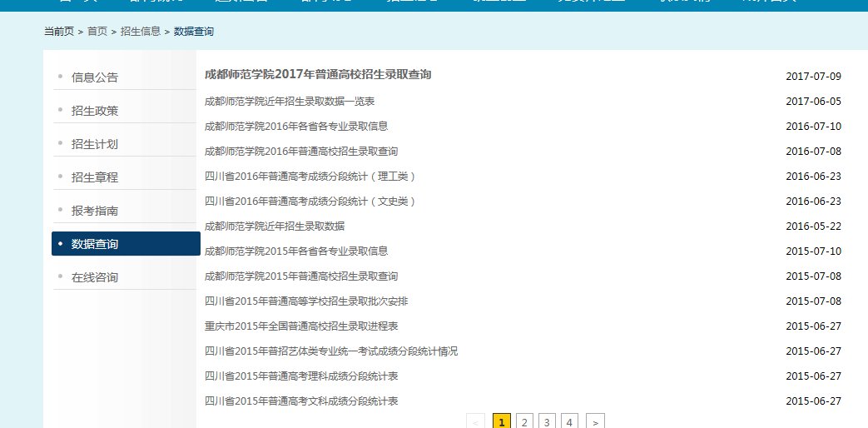Open the 信息公告 sidebar item
The height and width of the screenshot is (428, 868).
click(95, 77)
